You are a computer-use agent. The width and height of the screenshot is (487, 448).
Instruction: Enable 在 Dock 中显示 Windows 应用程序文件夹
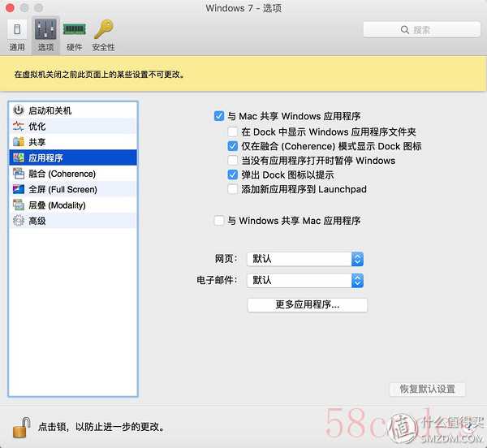coord(233,131)
